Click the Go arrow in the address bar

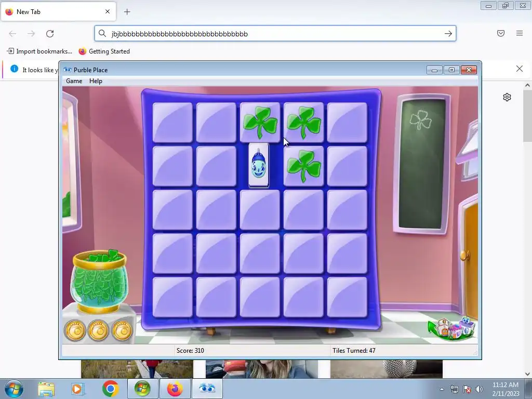click(x=448, y=34)
